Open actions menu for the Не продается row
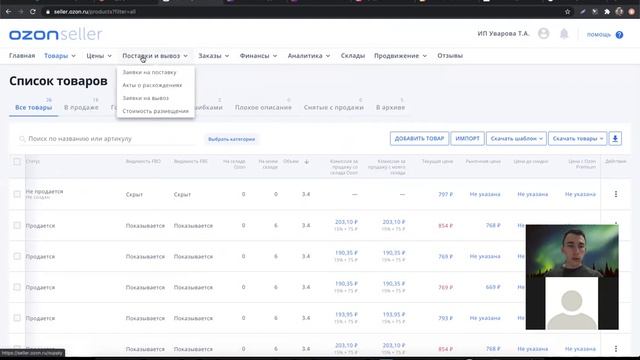 tap(616, 194)
